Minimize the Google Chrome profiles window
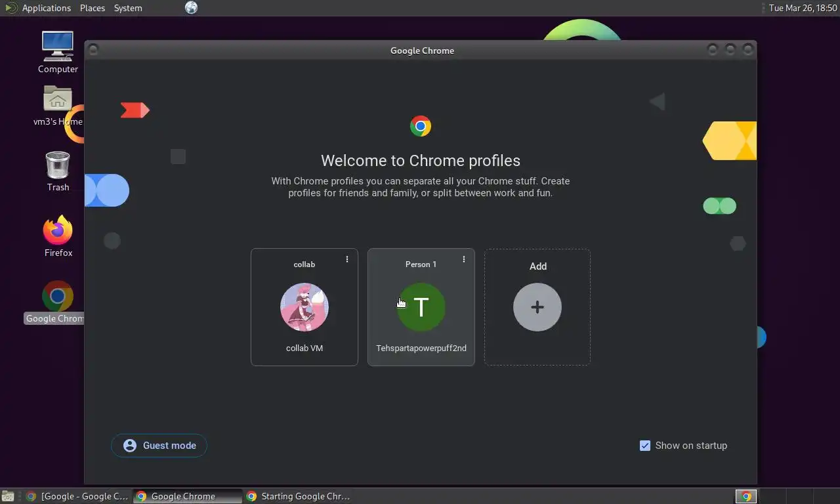840x504 pixels. pos(712,49)
